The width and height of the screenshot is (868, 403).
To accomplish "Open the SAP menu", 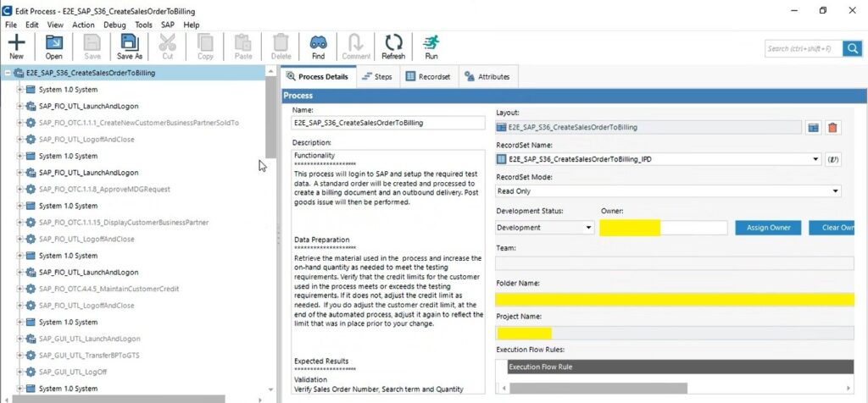I will (x=168, y=25).
